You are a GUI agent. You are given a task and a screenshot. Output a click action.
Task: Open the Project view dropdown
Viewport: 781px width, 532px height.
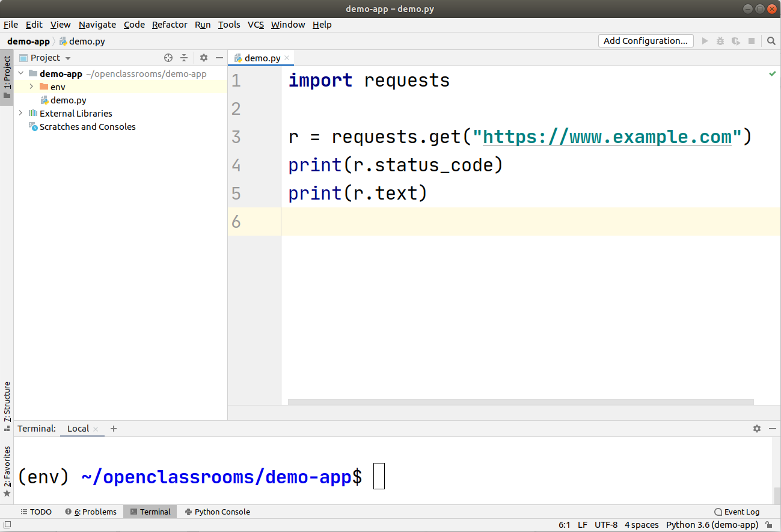67,57
